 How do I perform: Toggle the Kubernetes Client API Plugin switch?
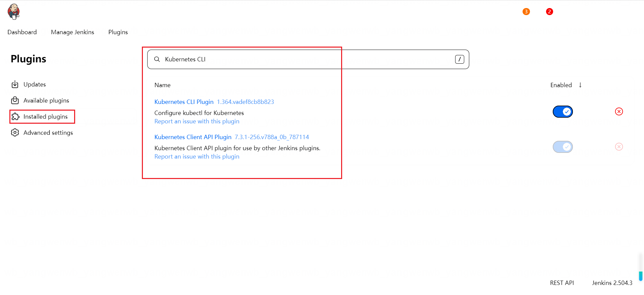click(563, 147)
